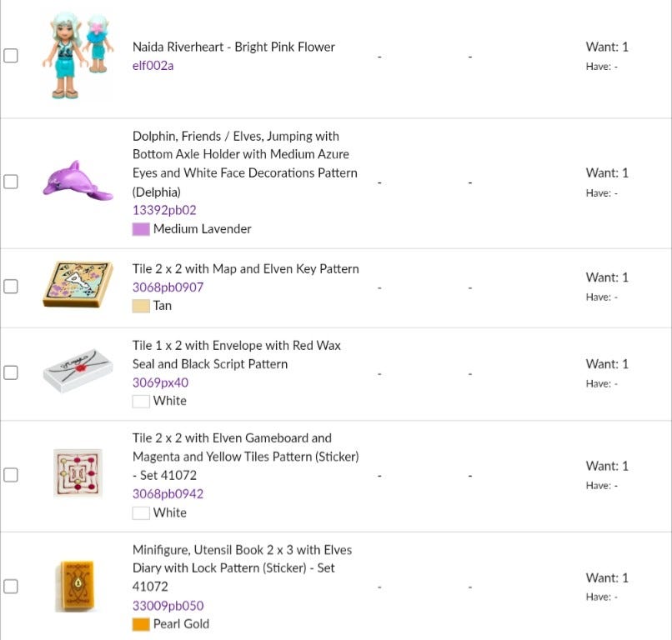Open the 33009pb050 part link
672x640 pixels.
pos(168,605)
